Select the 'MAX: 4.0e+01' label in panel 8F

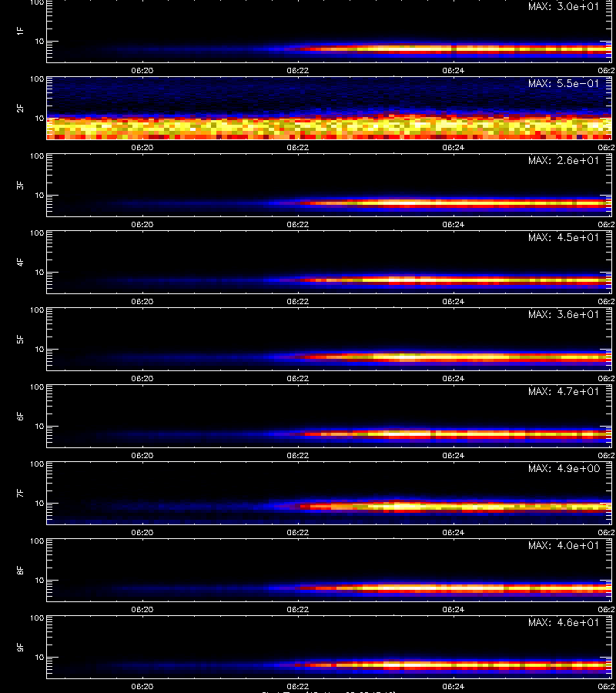(x=564, y=545)
